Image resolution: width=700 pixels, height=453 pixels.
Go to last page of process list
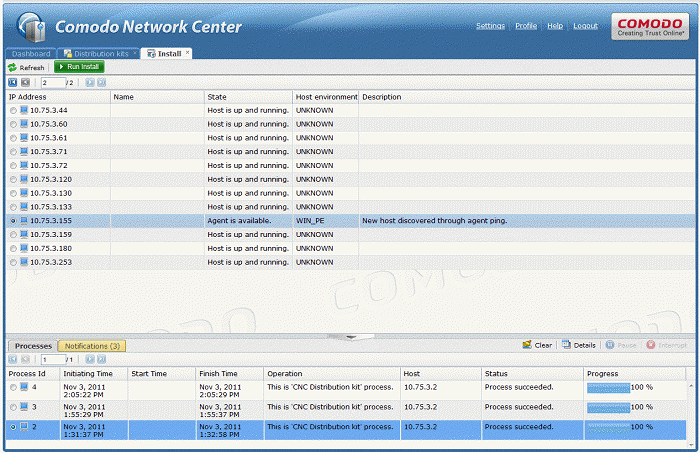coord(102,359)
